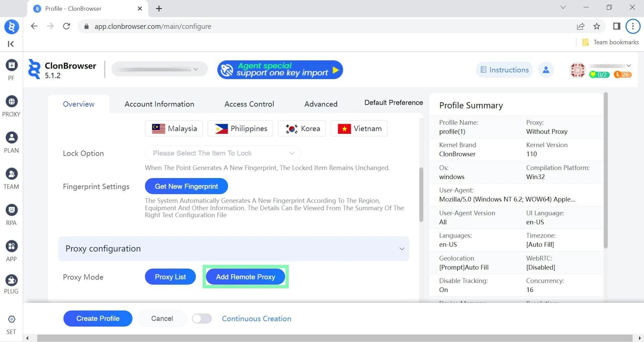The width and height of the screenshot is (644, 342).
Task: Click the form panel vertical scrollbar
Action: pos(421,194)
